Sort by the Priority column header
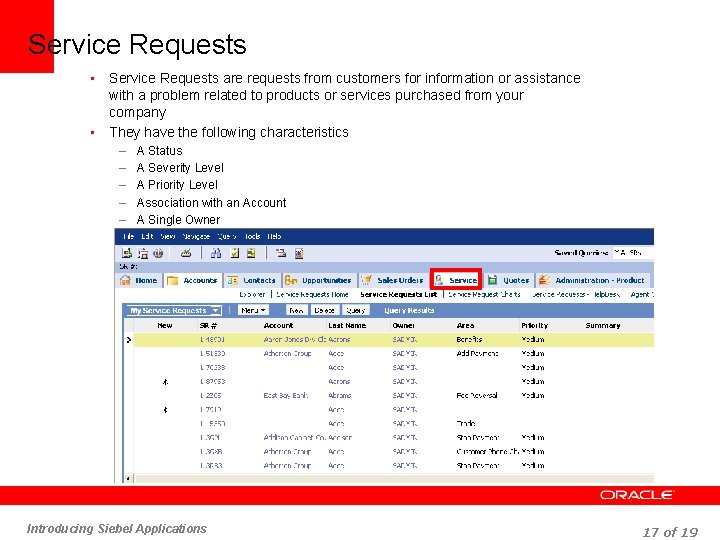 534,326
